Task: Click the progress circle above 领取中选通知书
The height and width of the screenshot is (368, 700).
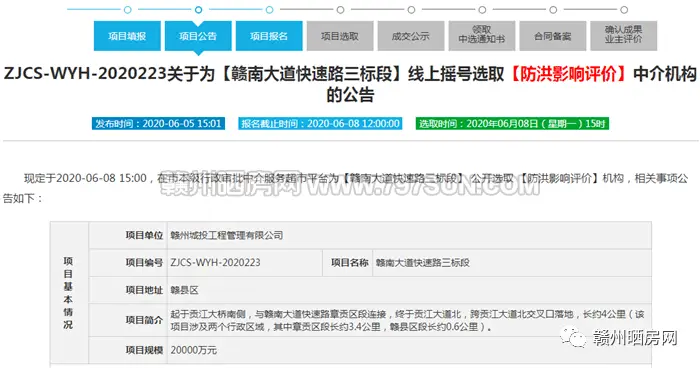Action: pyautogui.click(x=483, y=9)
